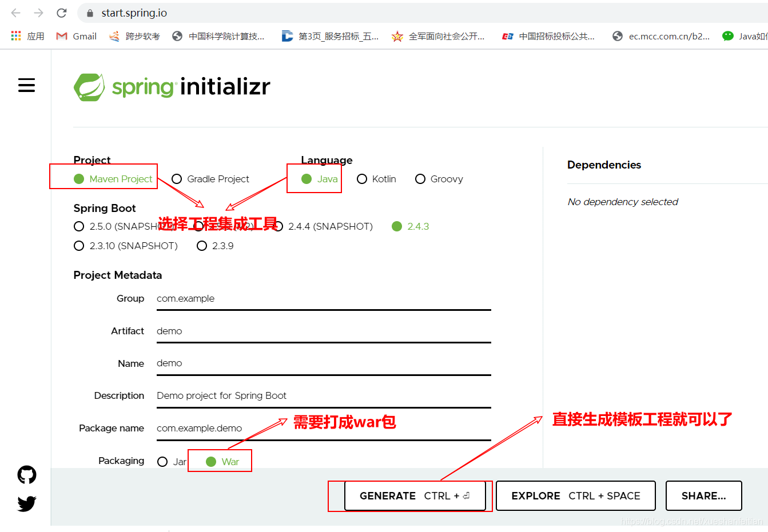Click the Artifact input field
The height and width of the screenshot is (532, 768).
coord(324,331)
